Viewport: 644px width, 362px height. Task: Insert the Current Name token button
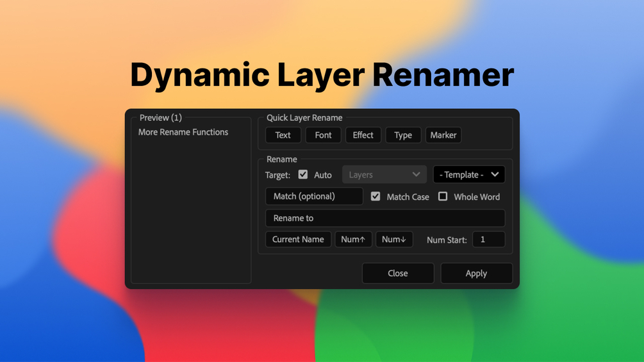pos(298,239)
